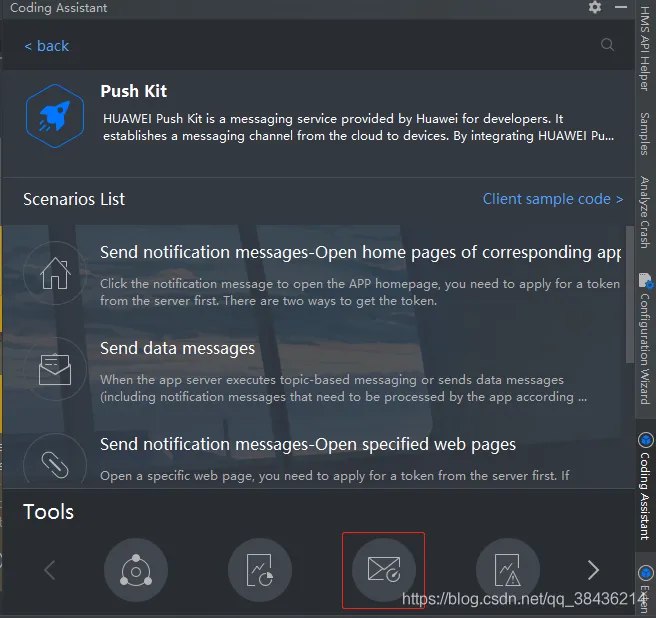The image size is (656, 618).
Task: Show more tools with the right arrow
Action: (x=593, y=570)
